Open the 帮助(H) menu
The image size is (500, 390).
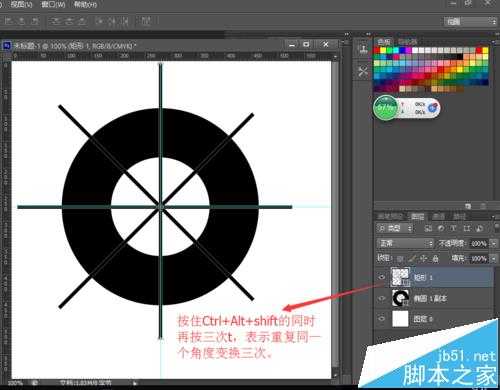point(85,4)
